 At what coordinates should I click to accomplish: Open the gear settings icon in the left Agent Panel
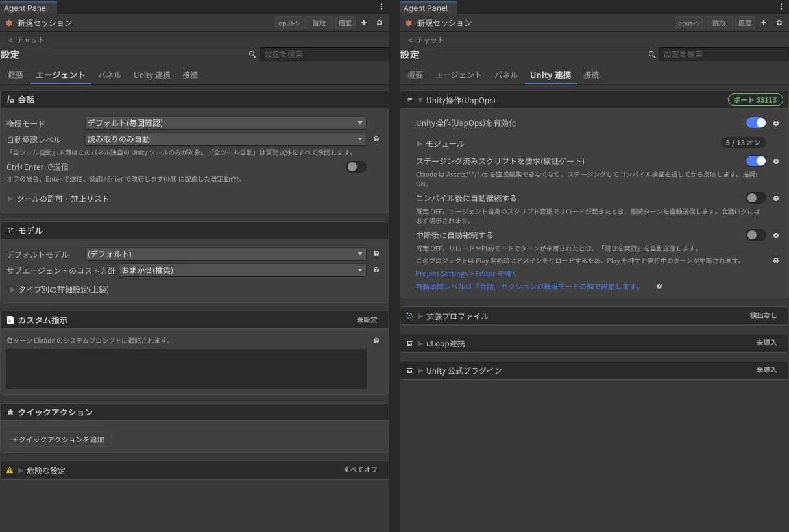tap(380, 23)
